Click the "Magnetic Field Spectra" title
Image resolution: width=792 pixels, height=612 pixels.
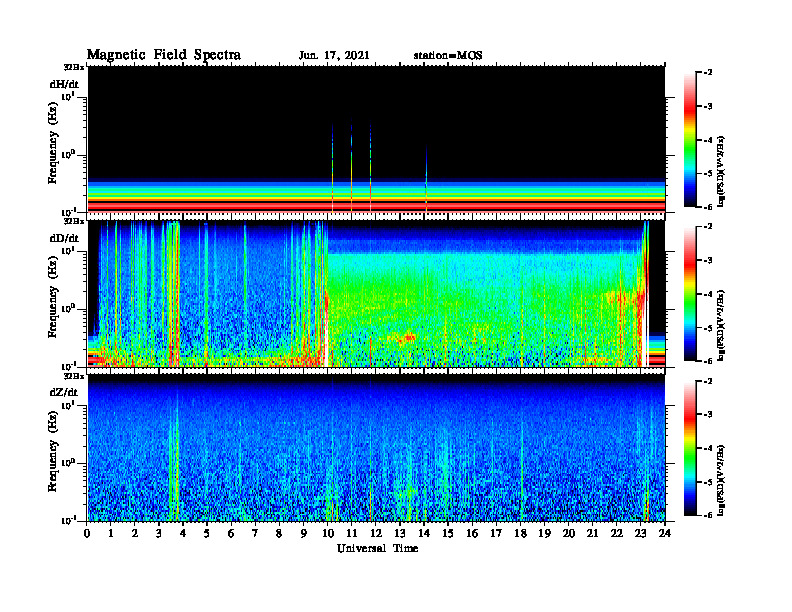coord(164,55)
